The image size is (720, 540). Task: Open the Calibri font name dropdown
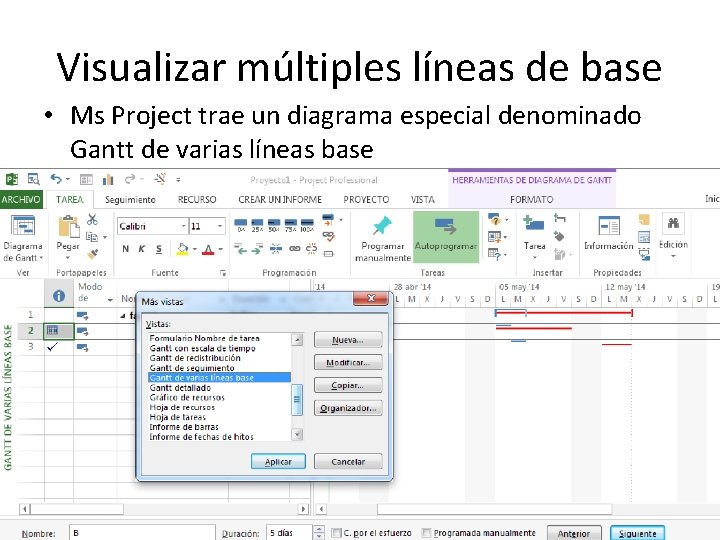[183, 226]
